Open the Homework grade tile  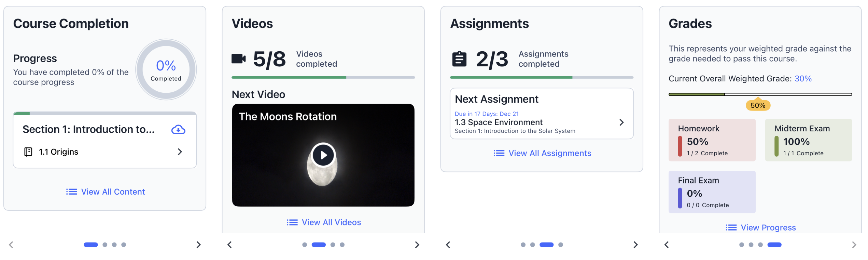tap(712, 140)
